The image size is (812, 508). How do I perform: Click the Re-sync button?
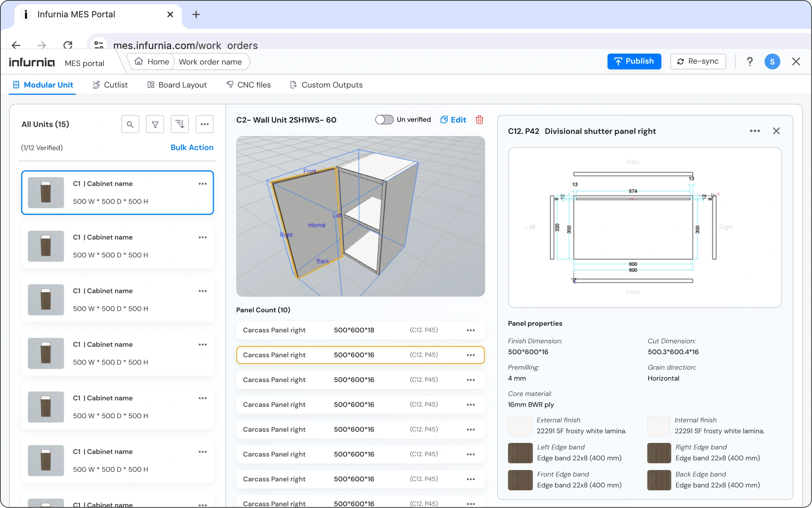point(698,61)
